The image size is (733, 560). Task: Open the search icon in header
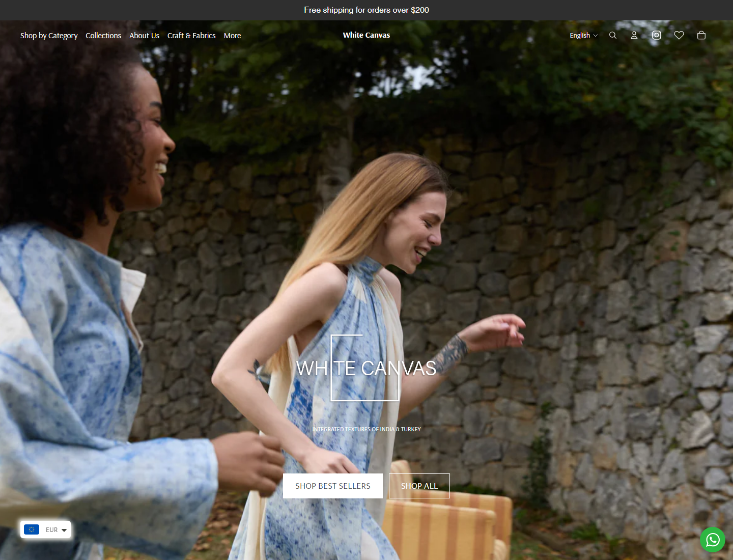(x=613, y=35)
